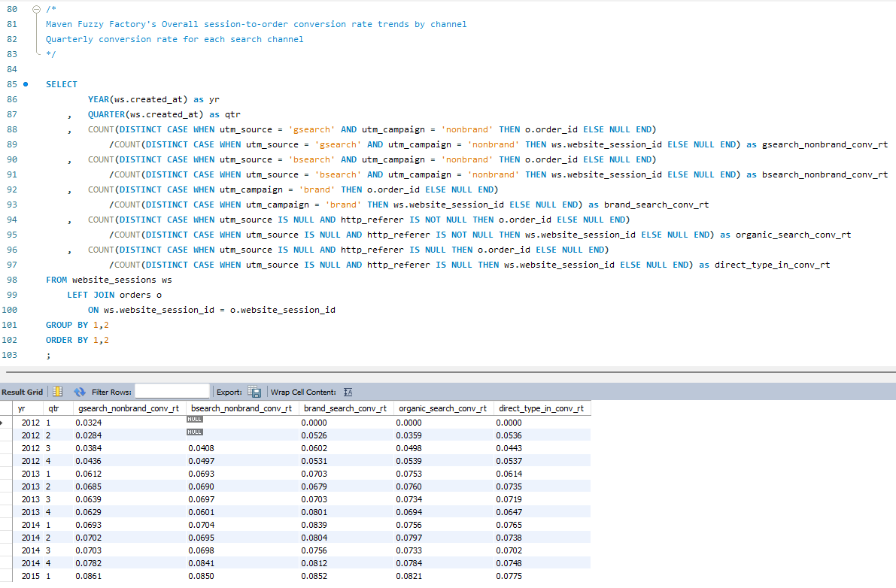Select the Result Grid tab
Viewport: 896px width, 588px height.
click(x=23, y=391)
